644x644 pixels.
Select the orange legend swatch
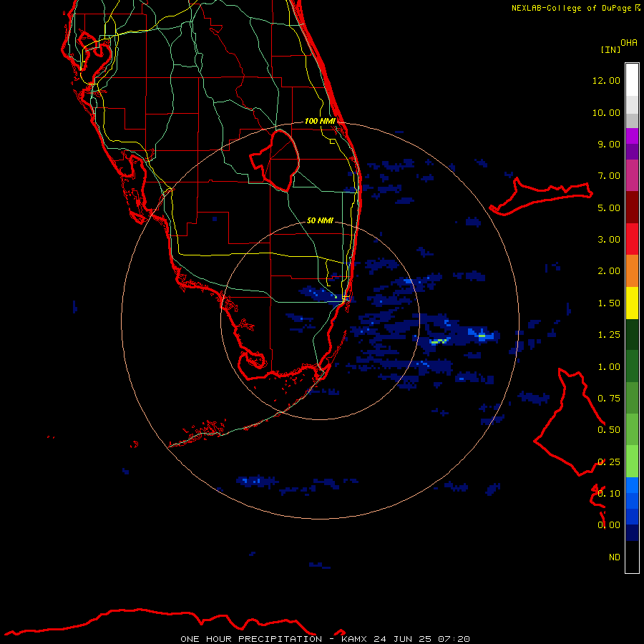(x=632, y=271)
